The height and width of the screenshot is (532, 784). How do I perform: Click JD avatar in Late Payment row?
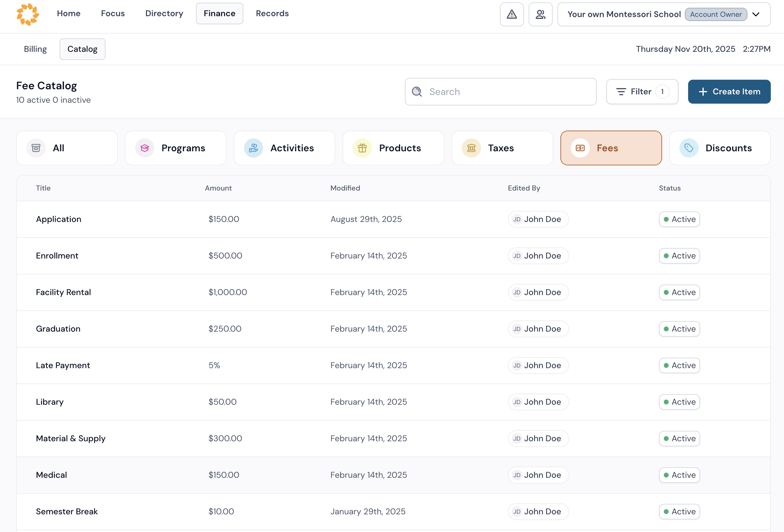click(x=517, y=365)
